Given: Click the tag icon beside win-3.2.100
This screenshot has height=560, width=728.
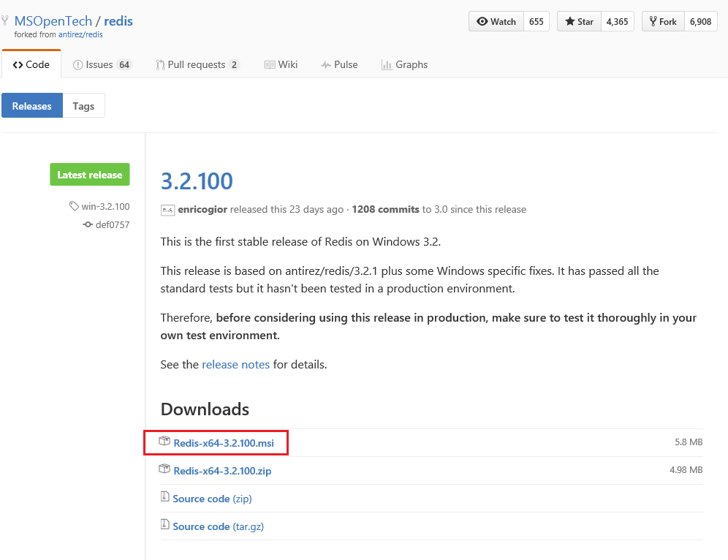Looking at the screenshot, I should click(x=74, y=205).
